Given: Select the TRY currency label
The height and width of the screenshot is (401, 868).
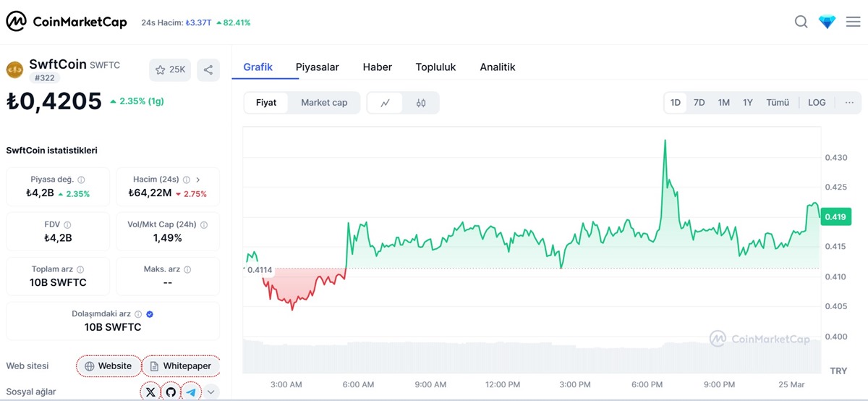Looking at the screenshot, I should [838, 371].
